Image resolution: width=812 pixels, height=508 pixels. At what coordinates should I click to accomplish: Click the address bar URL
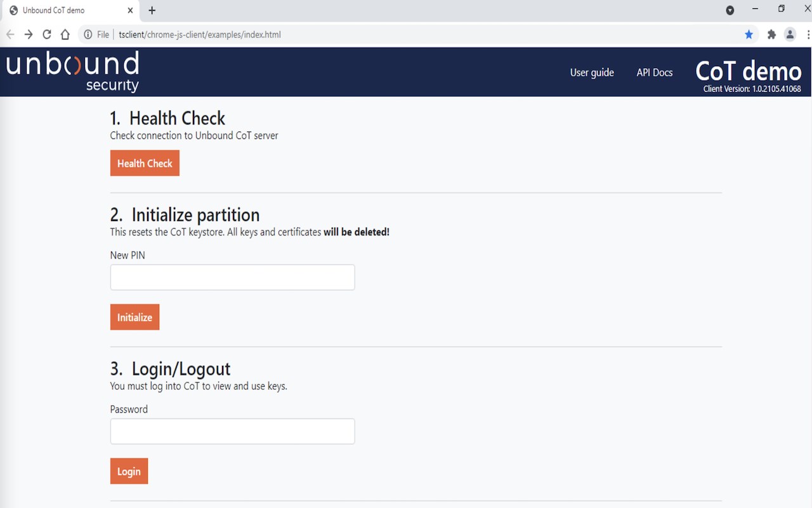(x=200, y=34)
